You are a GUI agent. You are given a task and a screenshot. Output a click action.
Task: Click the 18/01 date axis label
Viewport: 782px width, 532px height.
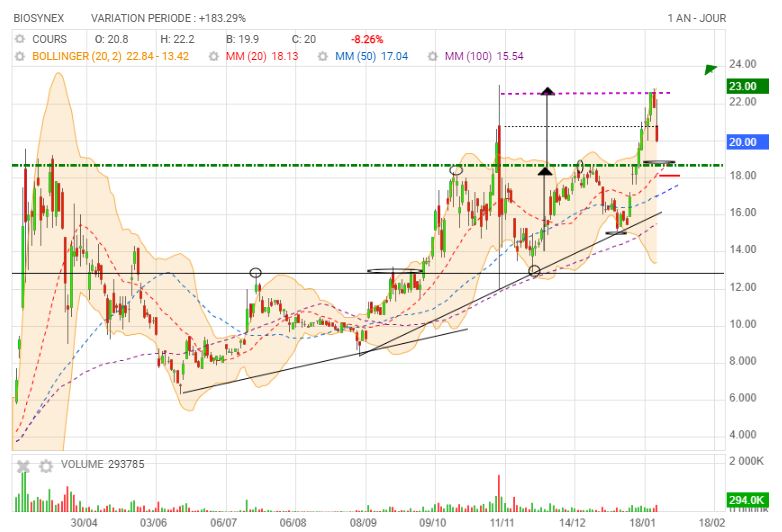[x=642, y=523]
